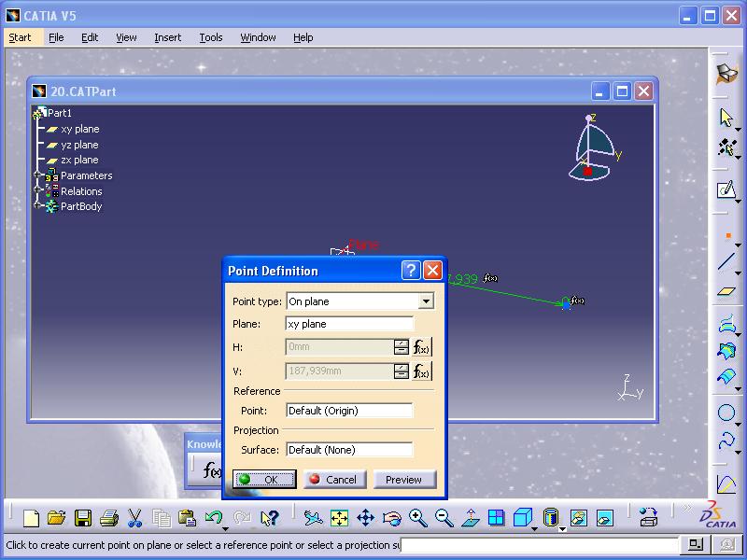Click the Plane tool in right toolbar
The height and width of the screenshot is (560, 747).
click(726, 291)
